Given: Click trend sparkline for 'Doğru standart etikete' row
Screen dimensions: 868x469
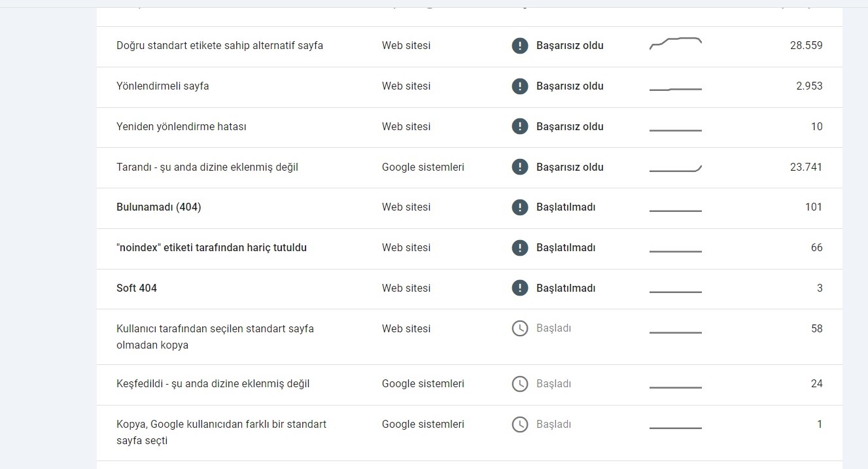Looking at the screenshot, I should 676,44.
